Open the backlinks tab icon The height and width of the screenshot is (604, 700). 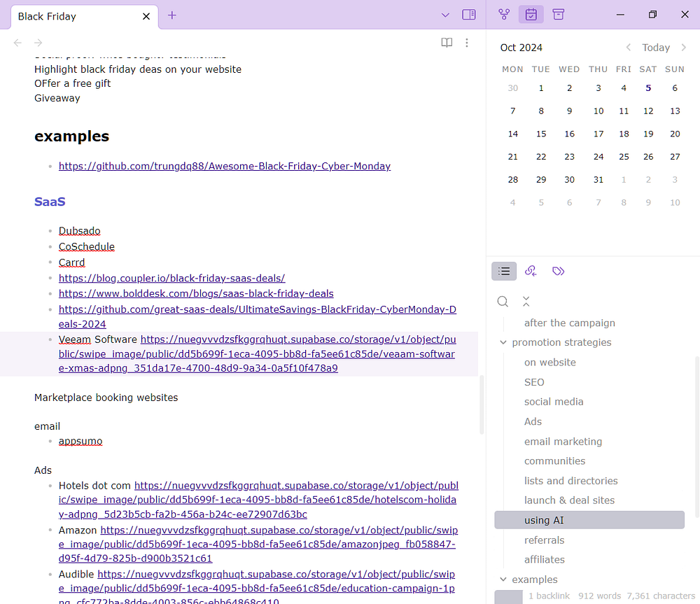tap(531, 271)
